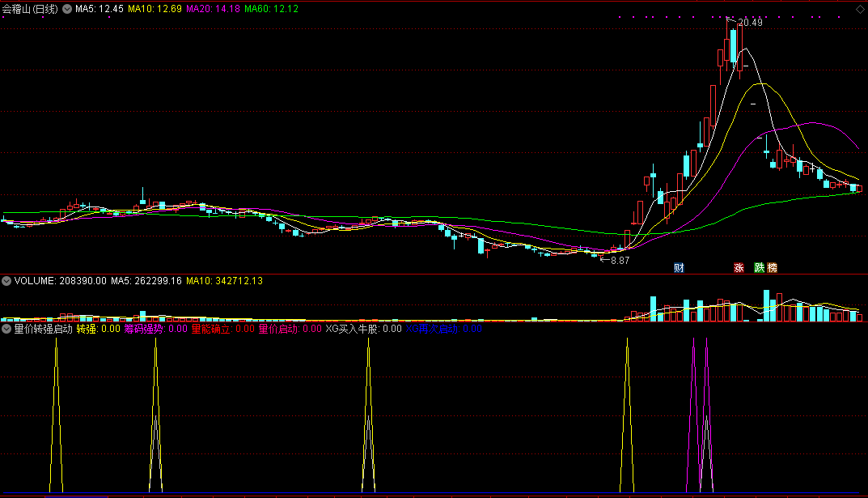
Task: Select the MA60: 12.12 label
Action: point(271,9)
